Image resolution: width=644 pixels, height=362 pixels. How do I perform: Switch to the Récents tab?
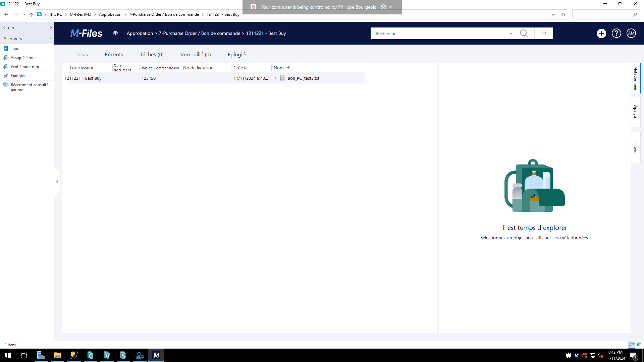(x=114, y=55)
